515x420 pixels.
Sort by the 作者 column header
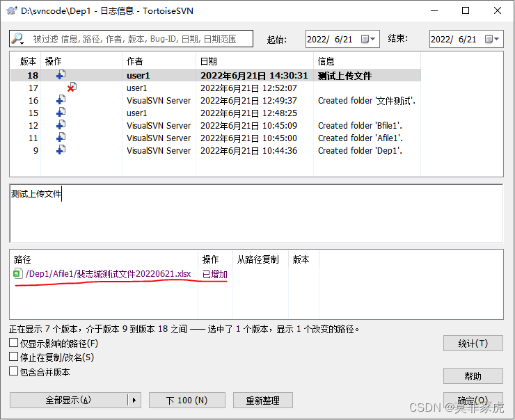pyautogui.click(x=159, y=61)
